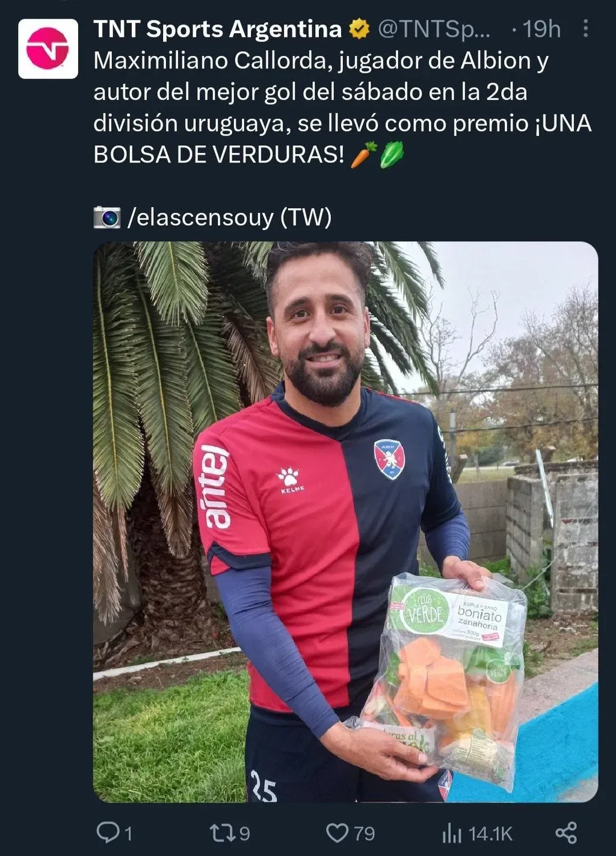Click the camera emoji before the credit
Viewport: 616px width, 856px height.
107,217
